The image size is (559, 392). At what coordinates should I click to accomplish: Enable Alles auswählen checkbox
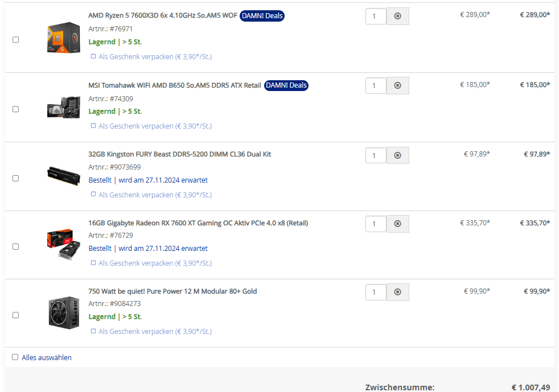15,357
